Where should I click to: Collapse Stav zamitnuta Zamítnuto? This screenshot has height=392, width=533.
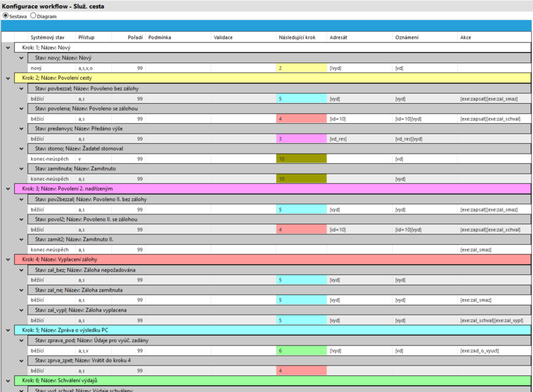coord(21,169)
